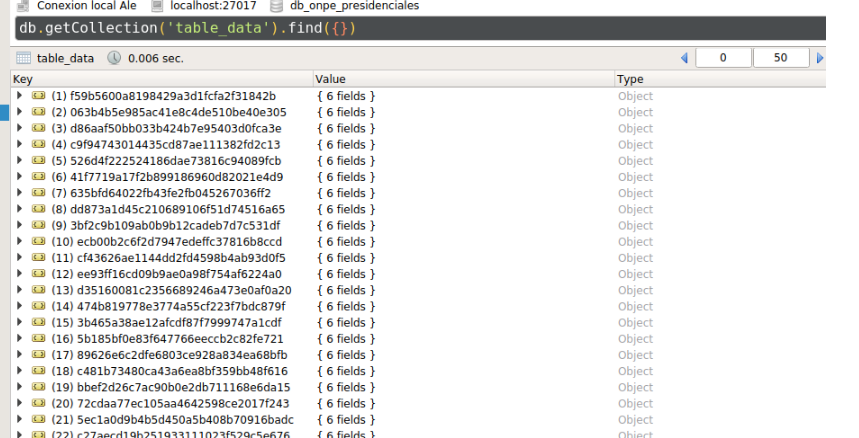This screenshot has height=438, width=859.
Task: Click the limit field showing 50
Action: 781,59
